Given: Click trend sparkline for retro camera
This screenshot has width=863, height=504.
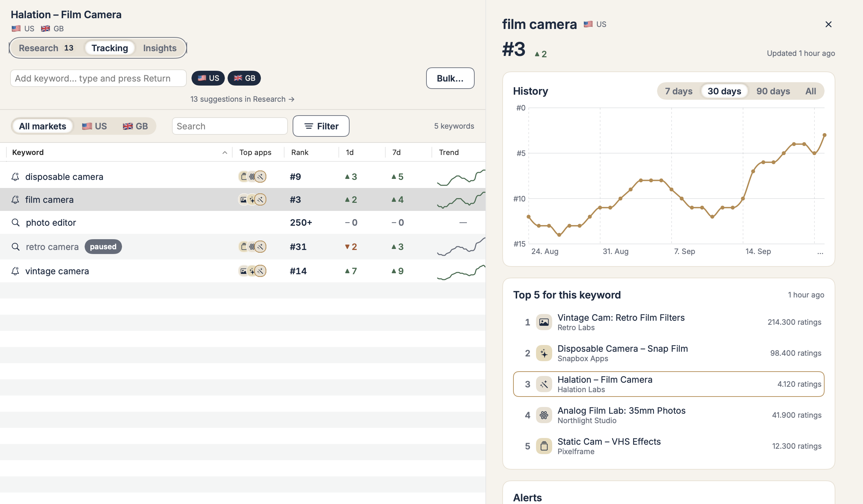Looking at the screenshot, I should [x=461, y=247].
